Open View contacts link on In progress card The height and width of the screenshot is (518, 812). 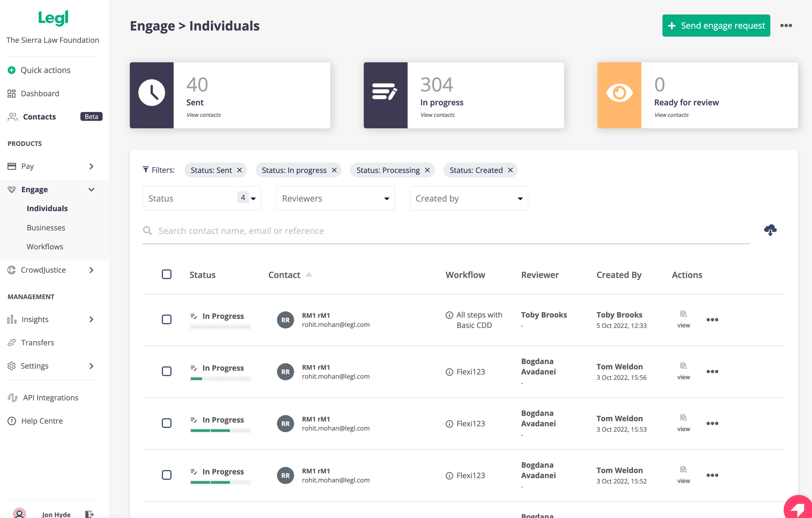438,115
